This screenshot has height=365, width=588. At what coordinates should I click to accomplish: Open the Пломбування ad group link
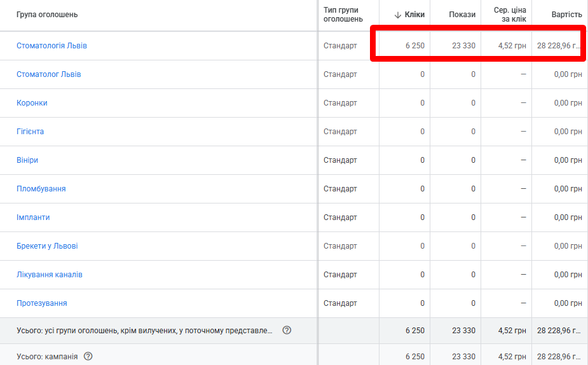point(41,189)
